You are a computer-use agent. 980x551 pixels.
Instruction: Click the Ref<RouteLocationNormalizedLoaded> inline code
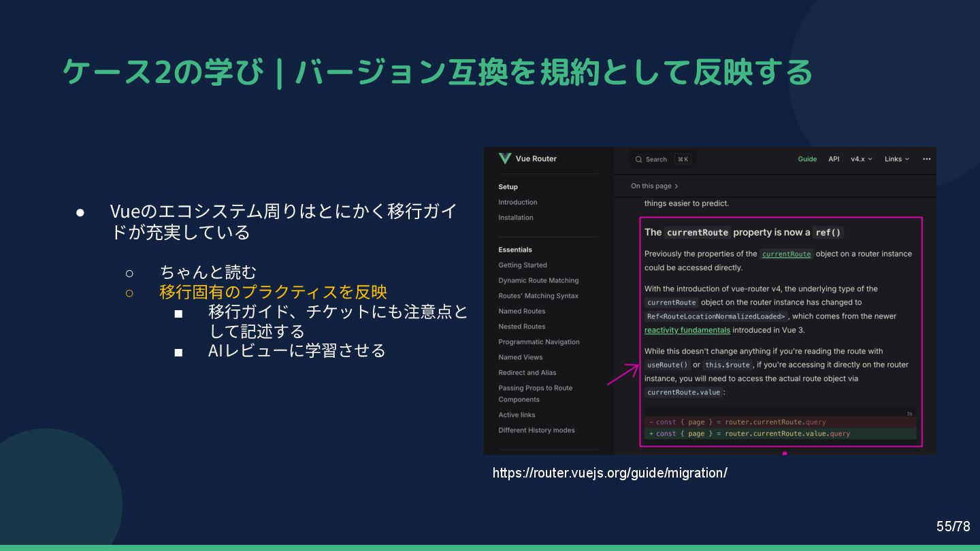(716, 316)
